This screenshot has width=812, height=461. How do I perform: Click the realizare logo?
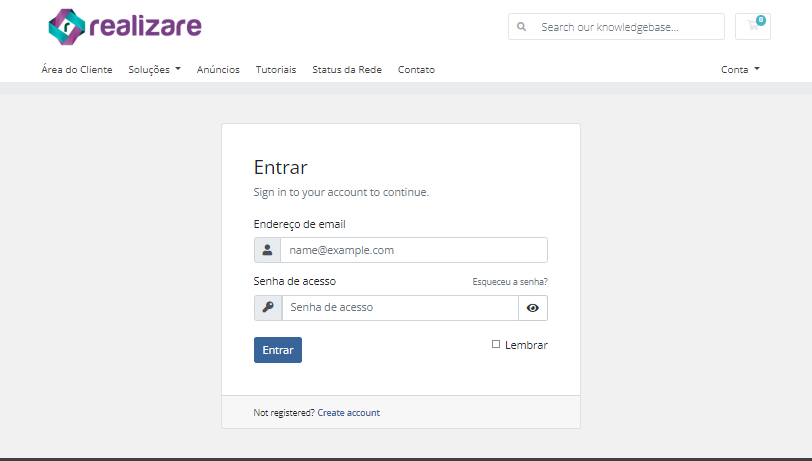click(x=125, y=26)
